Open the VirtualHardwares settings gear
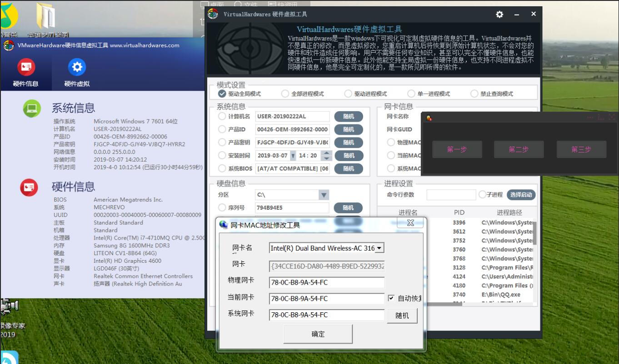Viewport: 619px width, 364px height. pyautogui.click(x=499, y=15)
